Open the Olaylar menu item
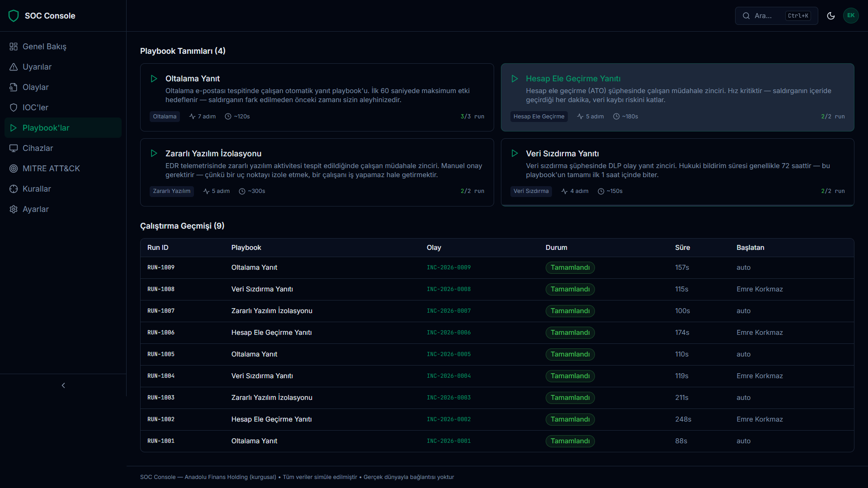 point(63,87)
